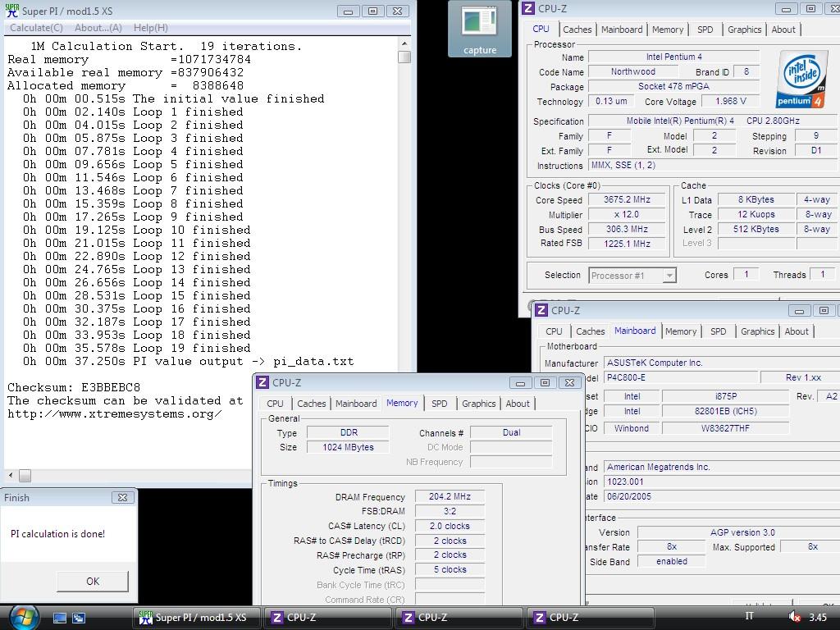Select Graphics tab in Mainboard CPU-Z window
This screenshot has height=630, width=840.
pos(757,331)
